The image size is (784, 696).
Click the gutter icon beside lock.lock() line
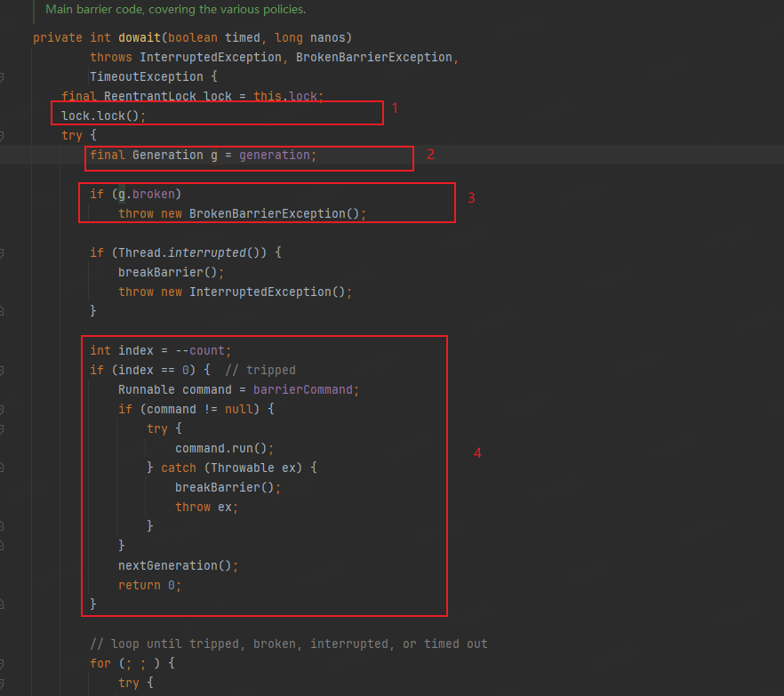tap(4, 115)
